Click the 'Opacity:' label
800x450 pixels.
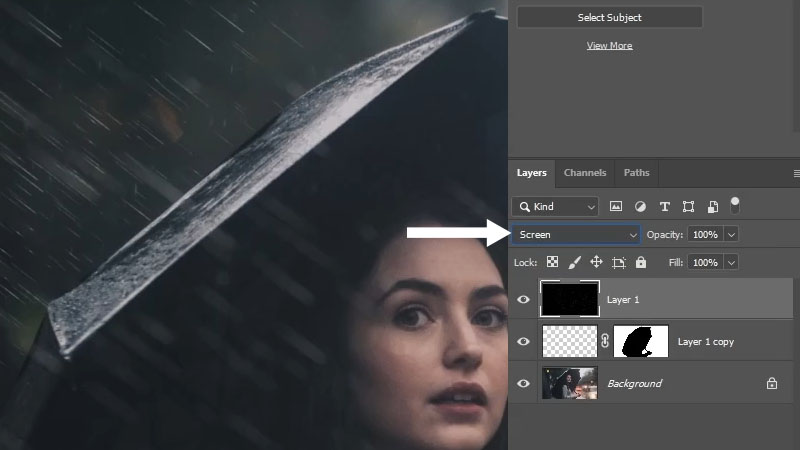pyautogui.click(x=664, y=235)
